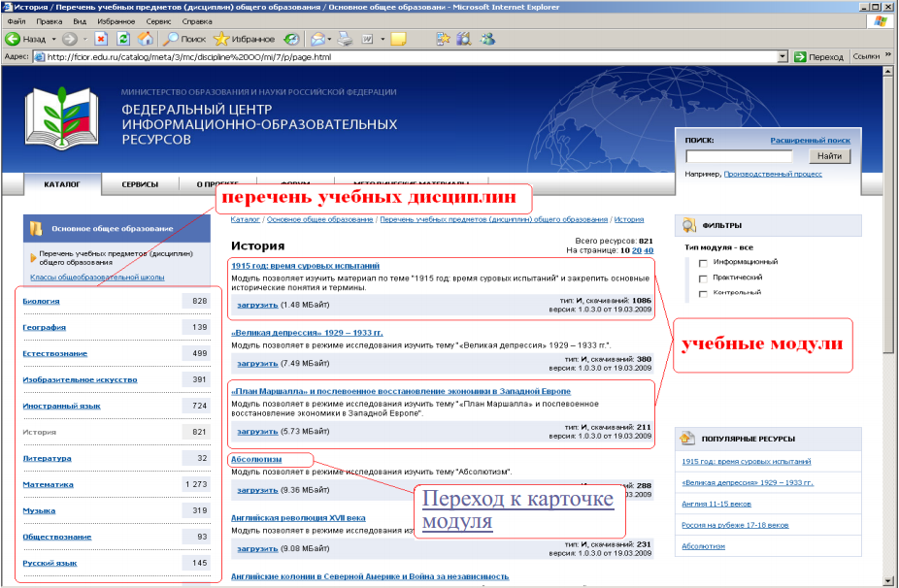The width and height of the screenshot is (899, 588).
Task: Open the Справка menu
Action: [x=197, y=21]
